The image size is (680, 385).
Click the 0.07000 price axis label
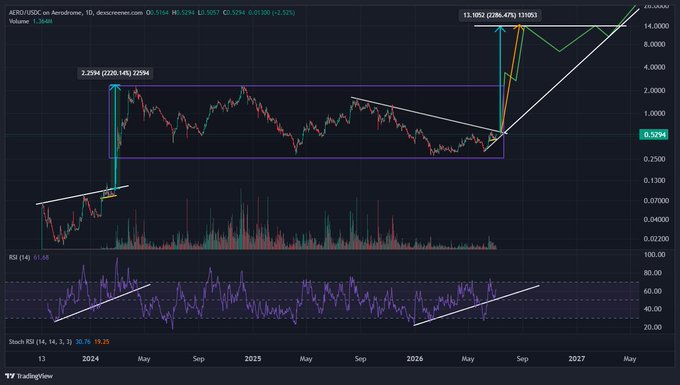pyautogui.click(x=656, y=201)
